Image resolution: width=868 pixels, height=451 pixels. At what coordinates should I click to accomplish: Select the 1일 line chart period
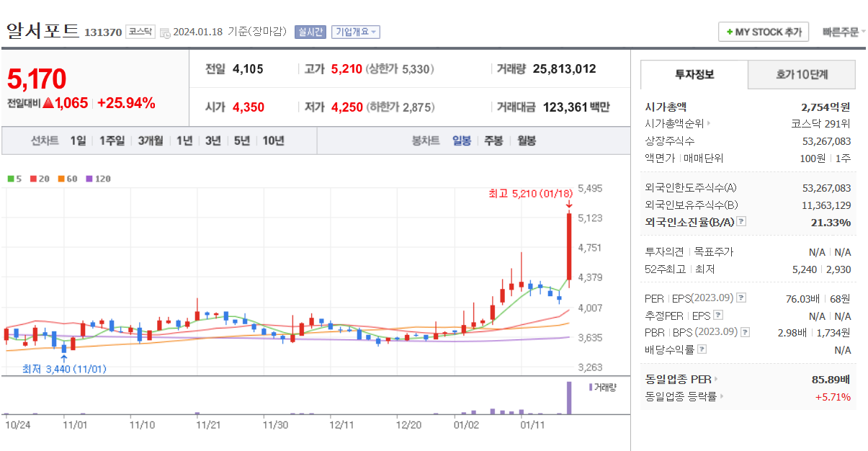click(78, 140)
